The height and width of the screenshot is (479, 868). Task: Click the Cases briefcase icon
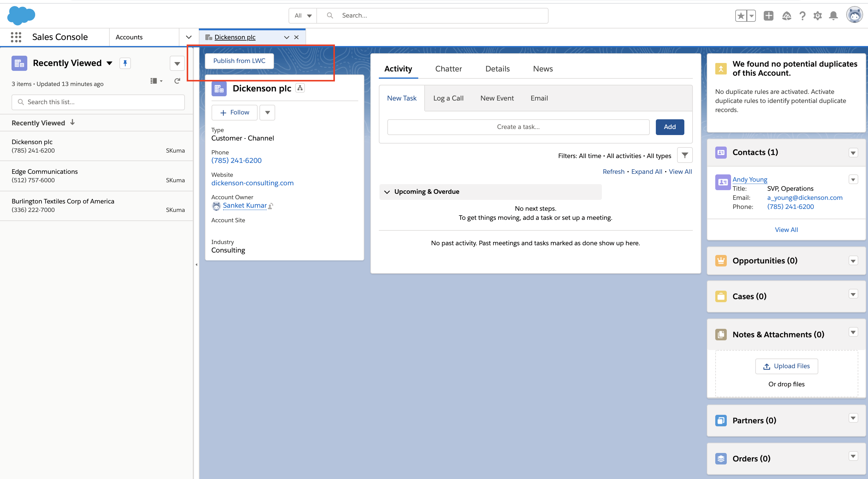pyautogui.click(x=721, y=296)
